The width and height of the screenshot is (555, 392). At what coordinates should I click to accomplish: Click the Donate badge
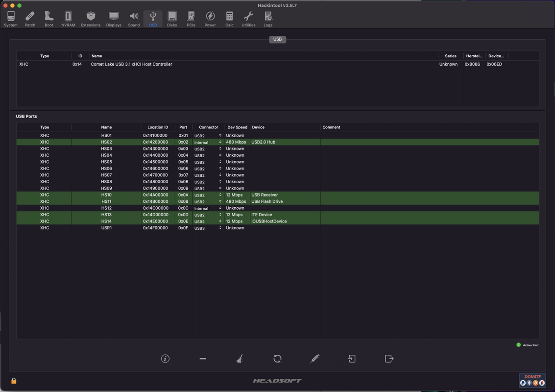pos(532,380)
